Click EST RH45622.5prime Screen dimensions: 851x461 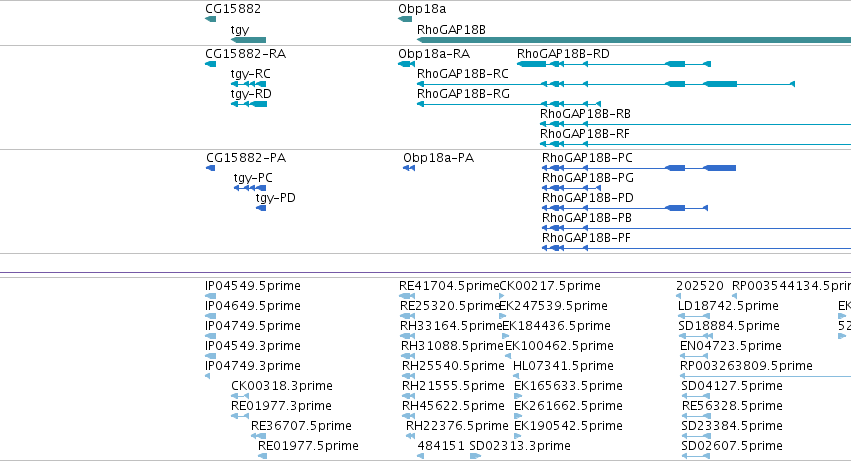pos(453,407)
